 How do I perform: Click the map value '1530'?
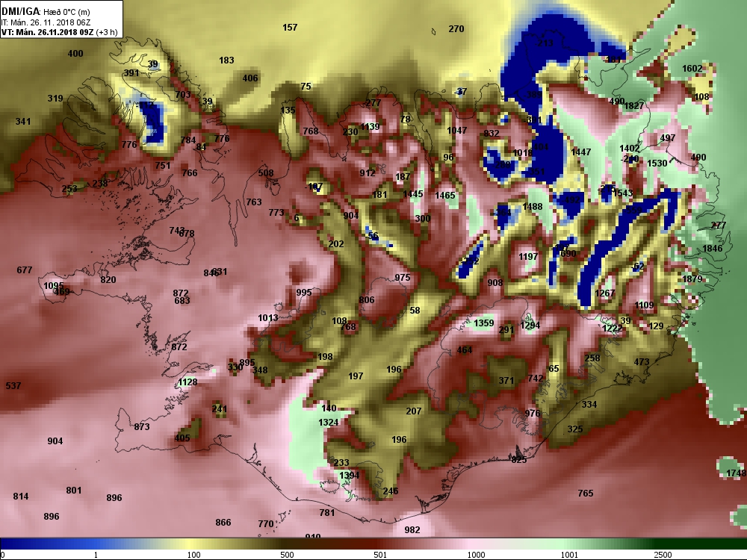pos(657,164)
